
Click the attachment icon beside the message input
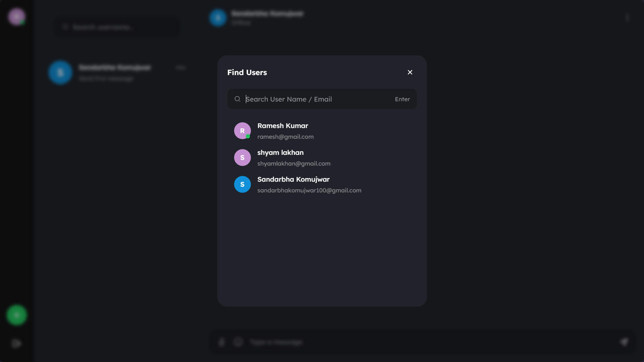(x=222, y=342)
